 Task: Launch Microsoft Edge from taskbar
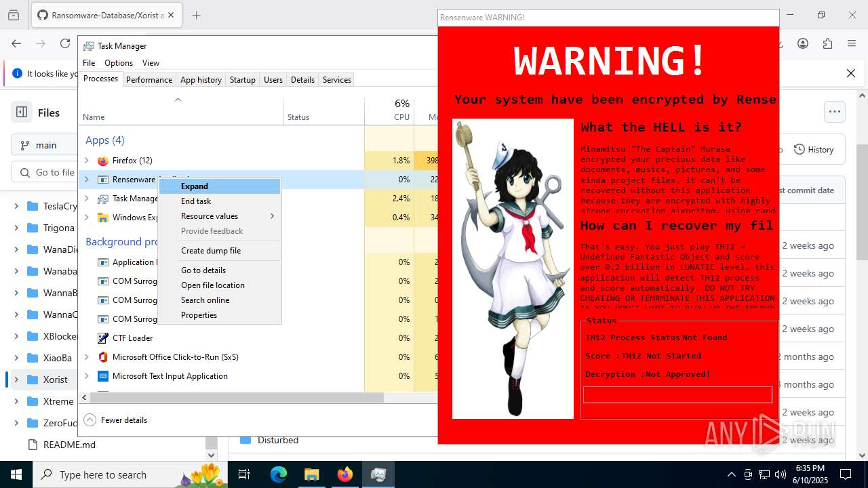(279, 474)
